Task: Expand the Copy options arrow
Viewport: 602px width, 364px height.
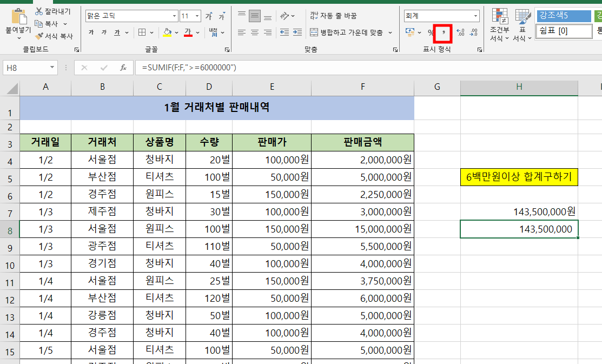Action: click(x=65, y=24)
